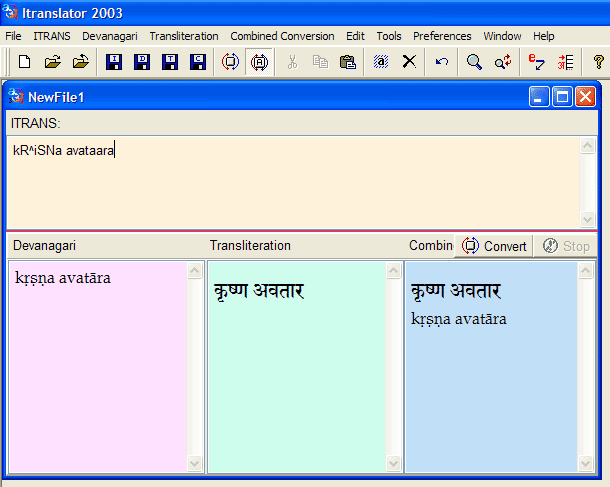Click the Undo arrow icon
This screenshot has width=610, height=487.
pyautogui.click(x=441, y=62)
